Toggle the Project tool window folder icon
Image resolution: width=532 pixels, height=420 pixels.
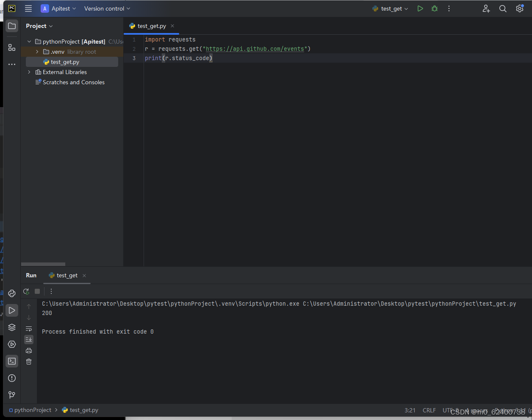[x=12, y=26]
